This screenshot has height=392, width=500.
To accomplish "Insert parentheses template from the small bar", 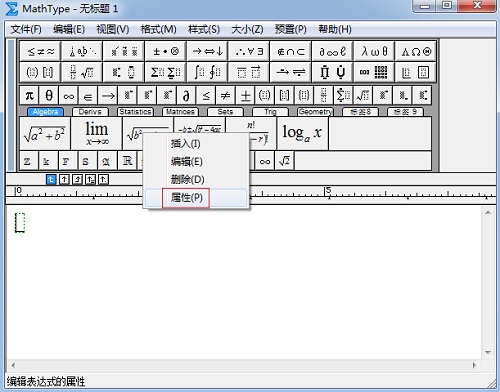I will (x=265, y=96).
